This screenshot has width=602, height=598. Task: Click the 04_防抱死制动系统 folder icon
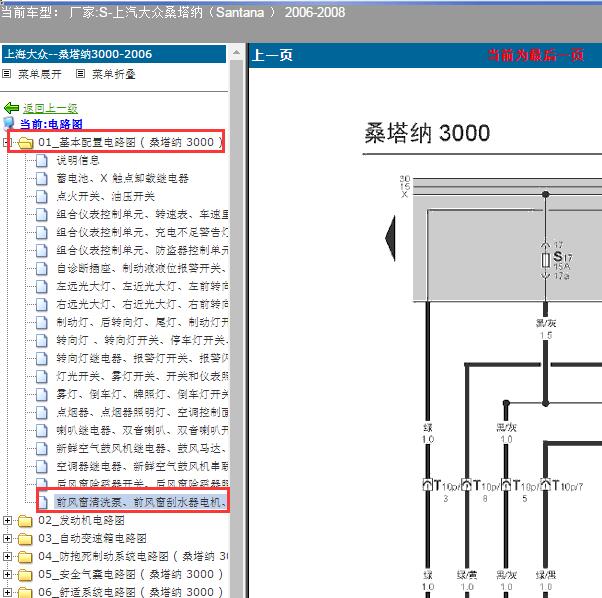click(x=25, y=557)
